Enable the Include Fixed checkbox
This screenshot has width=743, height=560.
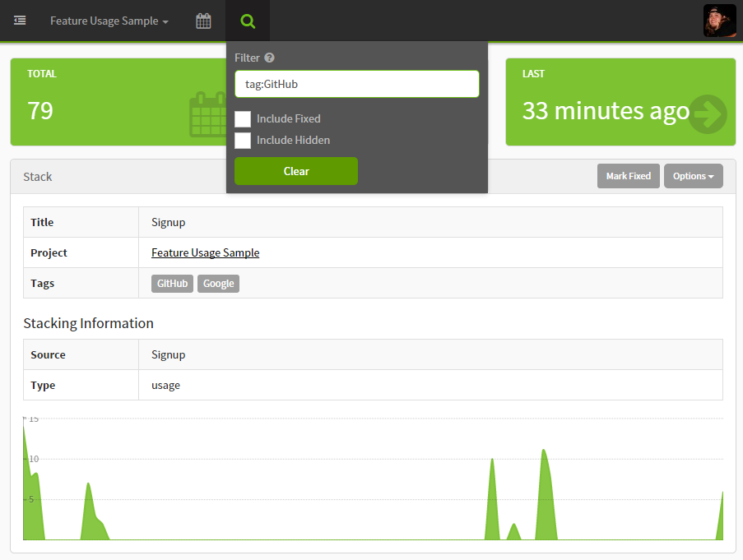pyautogui.click(x=243, y=119)
